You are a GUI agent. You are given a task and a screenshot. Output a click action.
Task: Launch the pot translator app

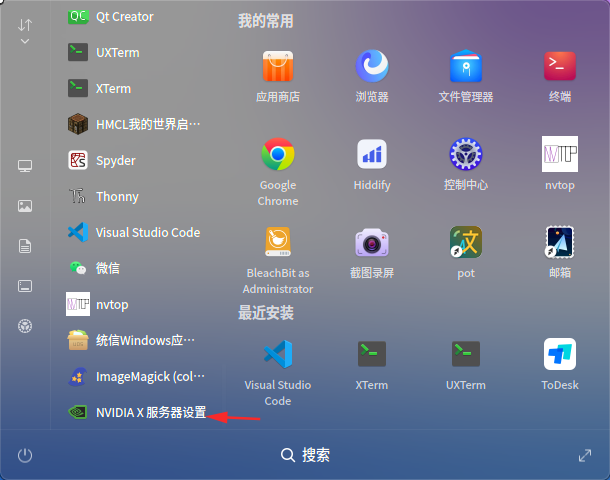click(466, 243)
